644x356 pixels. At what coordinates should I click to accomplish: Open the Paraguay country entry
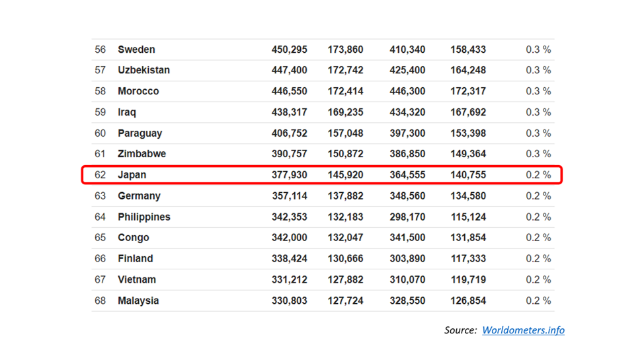click(140, 133)
